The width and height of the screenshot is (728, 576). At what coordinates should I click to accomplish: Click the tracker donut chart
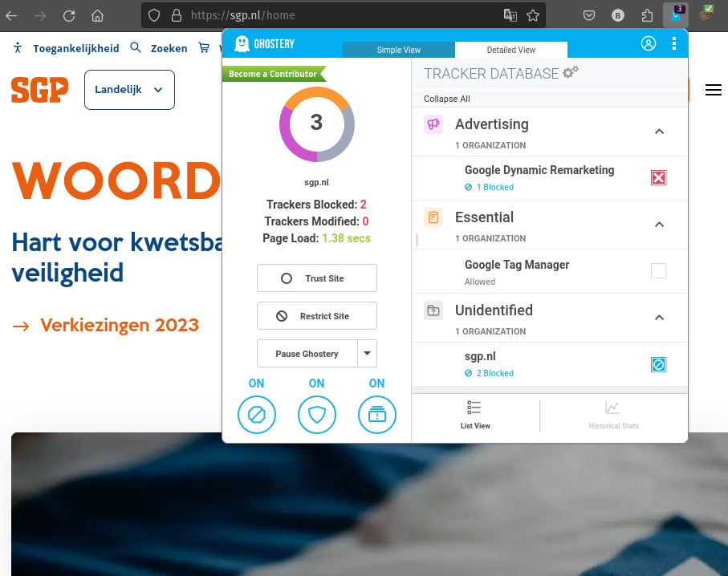[x=316, y=124]
